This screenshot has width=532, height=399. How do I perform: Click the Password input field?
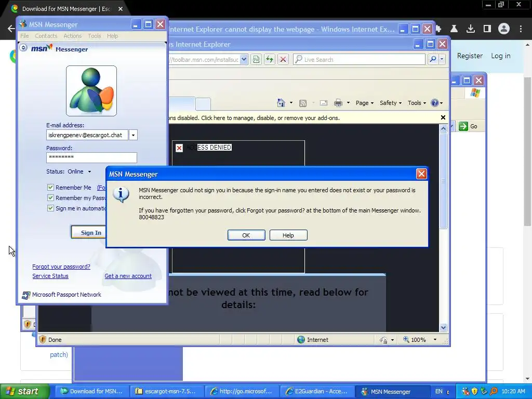point(91,157)
